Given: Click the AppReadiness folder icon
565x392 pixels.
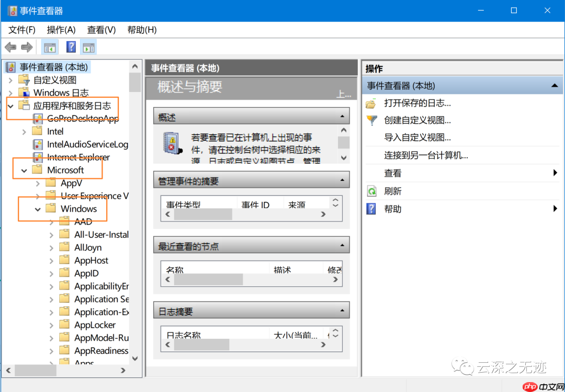Looking at the screenshot, I should click(x=64, y=351).
